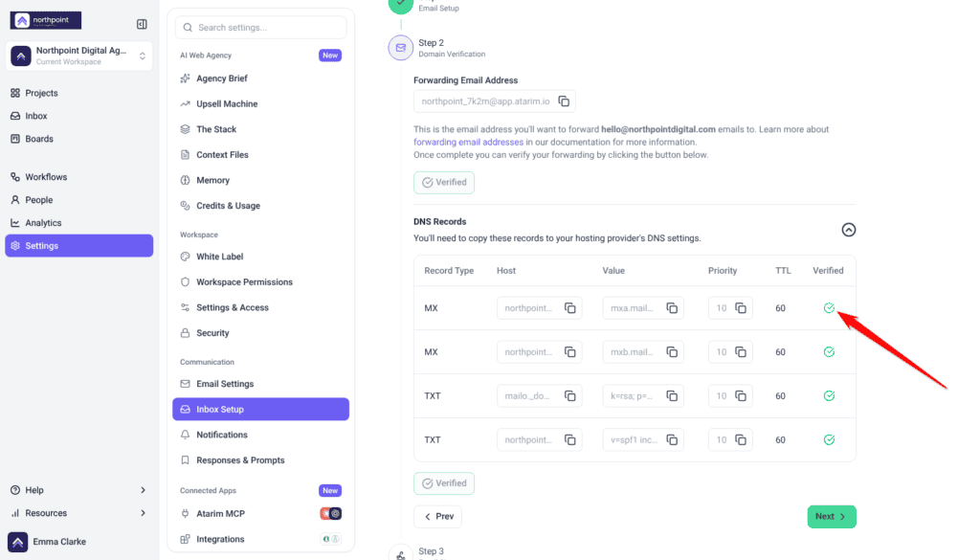Viewport: 980px width, 560px height.
Task: Toggle the Integrations switch
Action: point(330,539)
